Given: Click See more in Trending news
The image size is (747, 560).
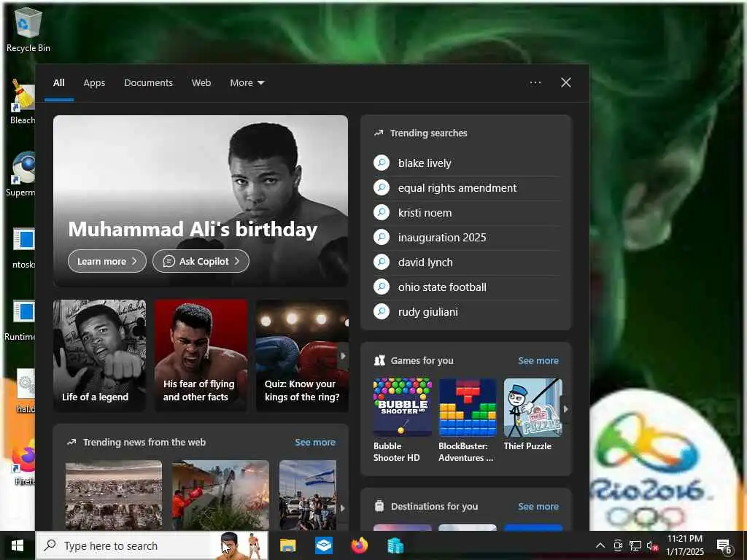Looking at the screenshot, I should (315, 443).
